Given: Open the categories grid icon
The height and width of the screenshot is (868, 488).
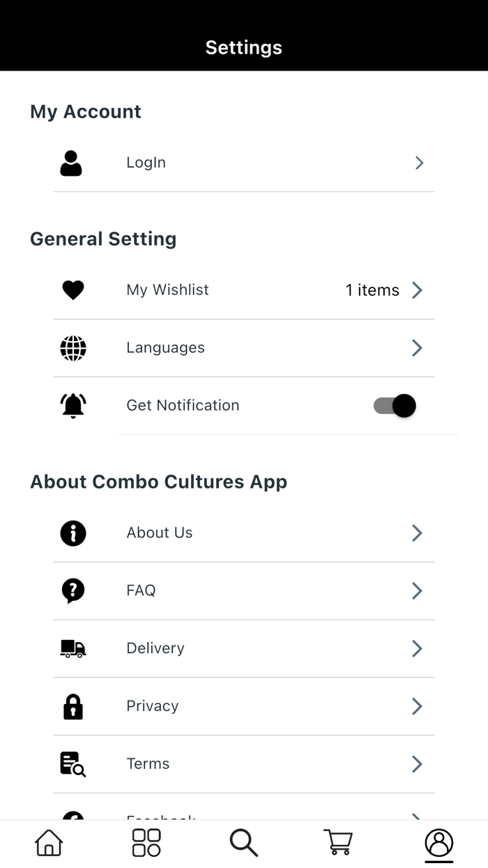Looking at the screenshot, I should click(145, 842).
